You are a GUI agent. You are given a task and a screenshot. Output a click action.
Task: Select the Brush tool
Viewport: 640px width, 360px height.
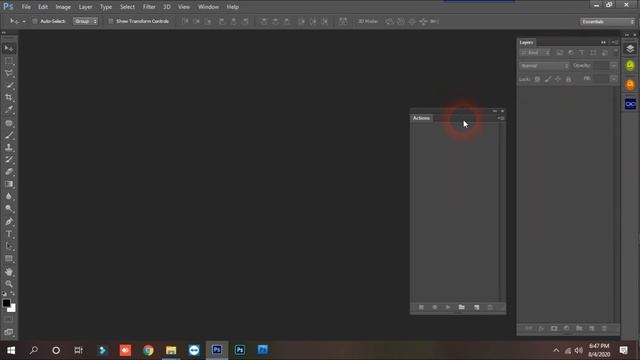pos(9,135)
